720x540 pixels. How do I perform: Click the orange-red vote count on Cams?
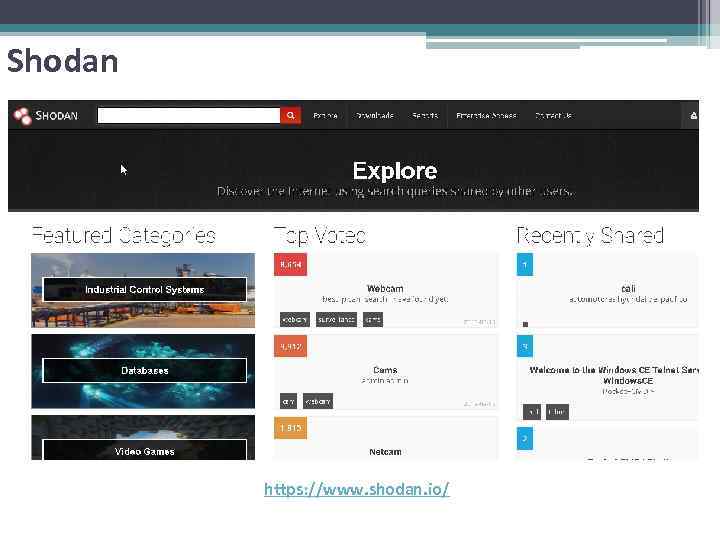tap(291, 346)
